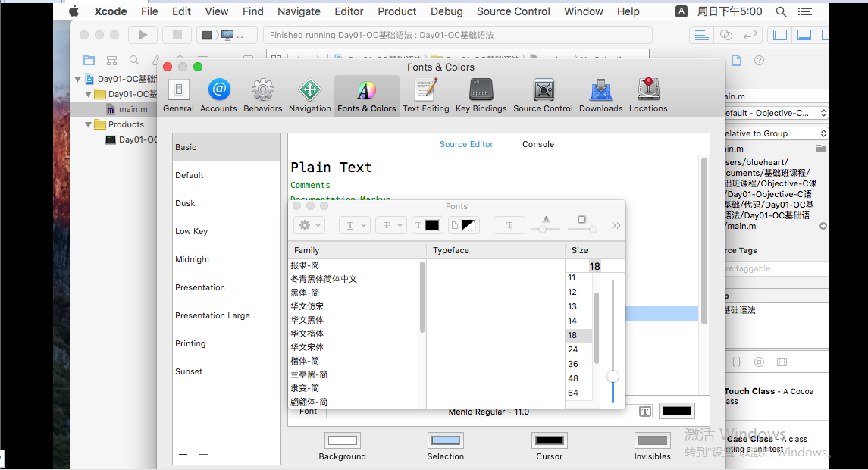Image resolution: width=868 pixels, height=470 pixels.
Task: Add a new theme with plus button
Action: pos(183,455)
